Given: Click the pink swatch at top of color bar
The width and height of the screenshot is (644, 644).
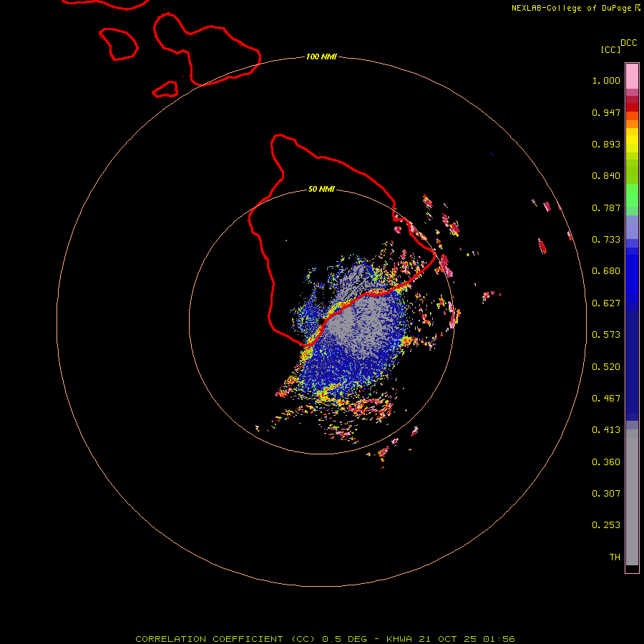Looking at the screenshot, I should (x=632, y=77).
